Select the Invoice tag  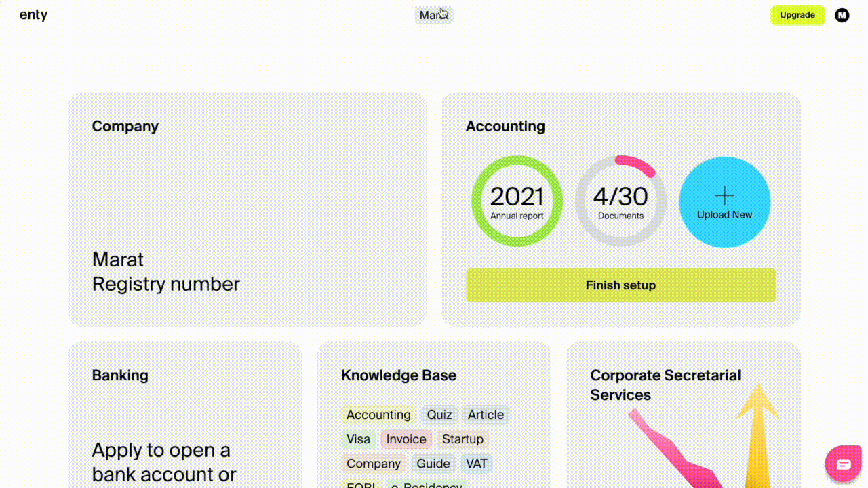(406, 439)
